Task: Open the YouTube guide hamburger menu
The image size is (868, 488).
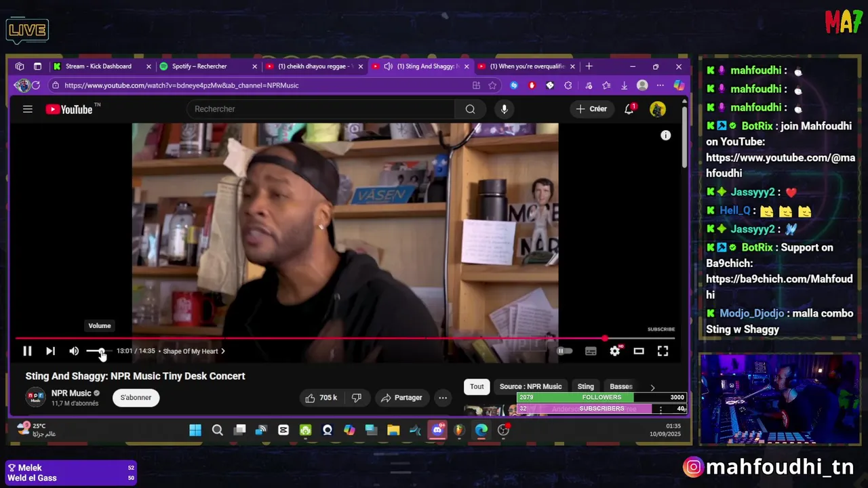Action: click(28, 109)
